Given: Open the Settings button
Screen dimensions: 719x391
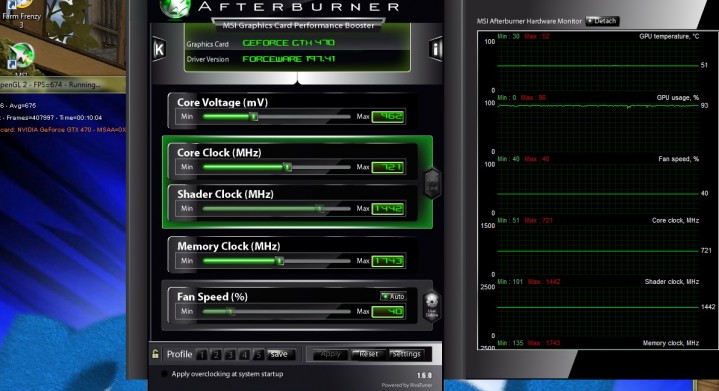Looking at the screenshot, I should 406,354.
